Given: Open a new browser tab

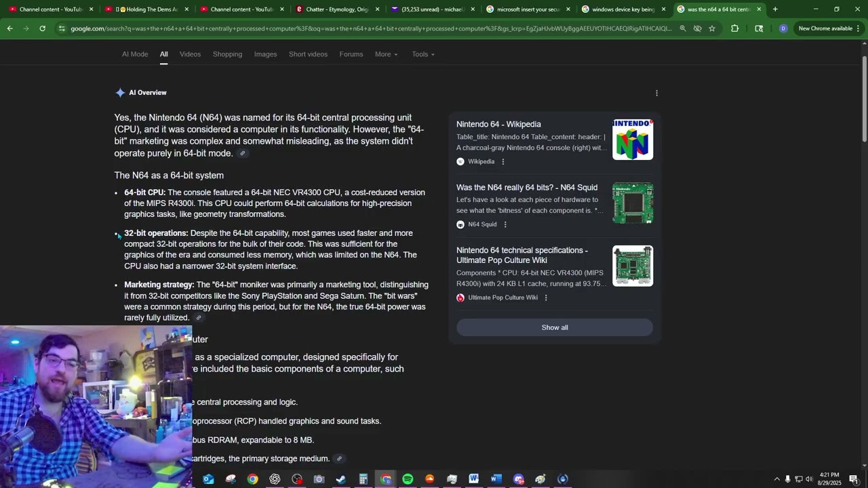Looking at the screenshot, I should [775, 9].
